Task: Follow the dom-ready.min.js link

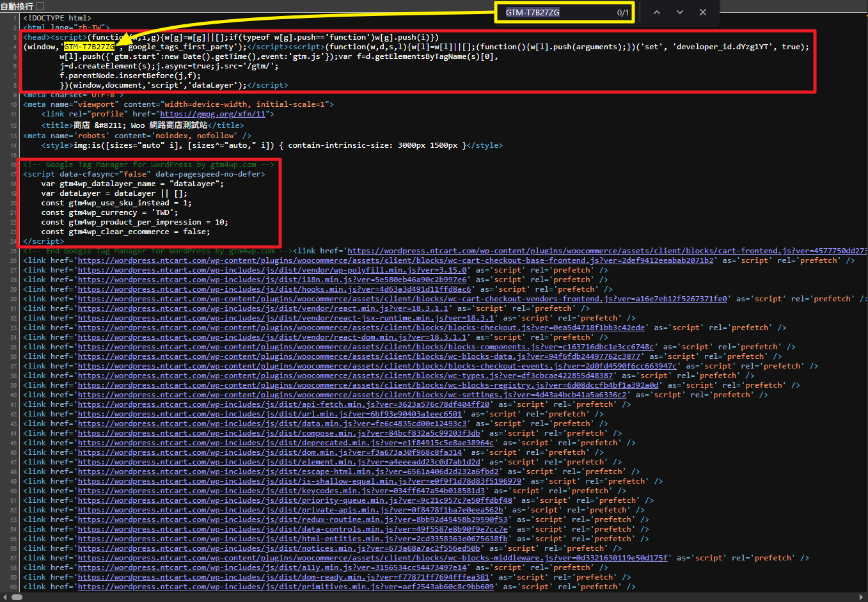Action: (283, 577)
